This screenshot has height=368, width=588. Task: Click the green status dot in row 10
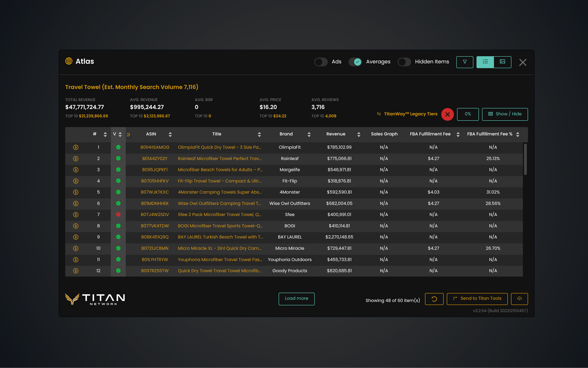118,248
